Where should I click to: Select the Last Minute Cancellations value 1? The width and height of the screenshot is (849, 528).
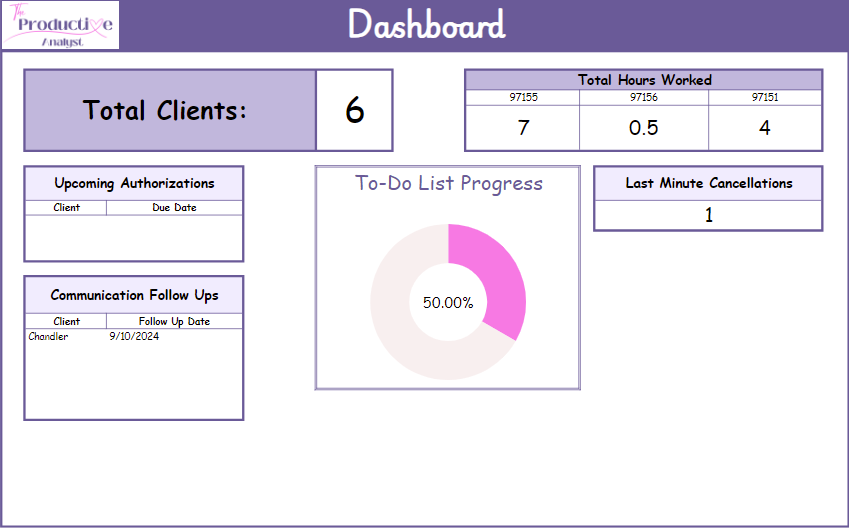(x=708, y=215)
